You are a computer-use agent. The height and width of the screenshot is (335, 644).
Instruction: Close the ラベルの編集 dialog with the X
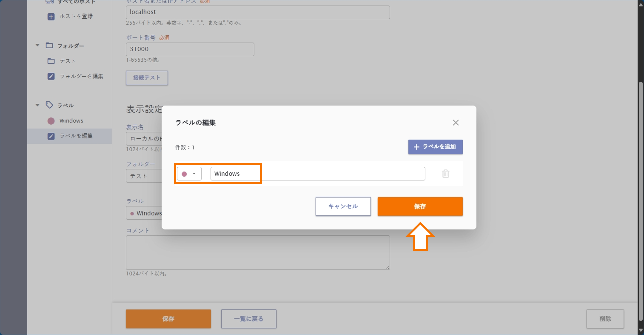[455, 122]
